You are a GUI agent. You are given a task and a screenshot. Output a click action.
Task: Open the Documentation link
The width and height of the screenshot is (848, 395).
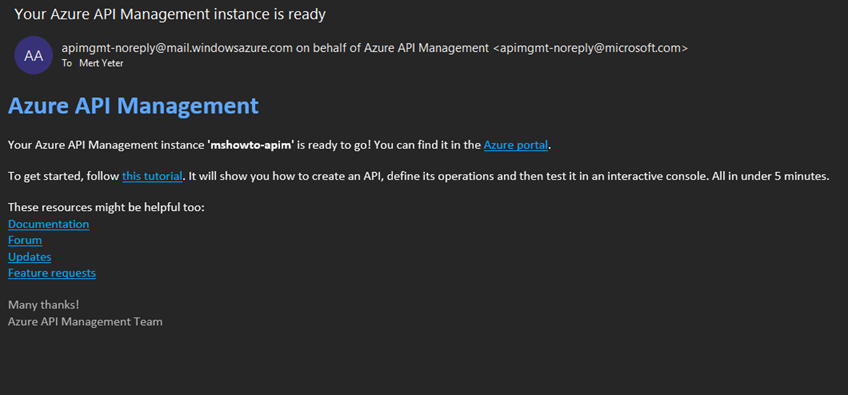click(49, 224)
